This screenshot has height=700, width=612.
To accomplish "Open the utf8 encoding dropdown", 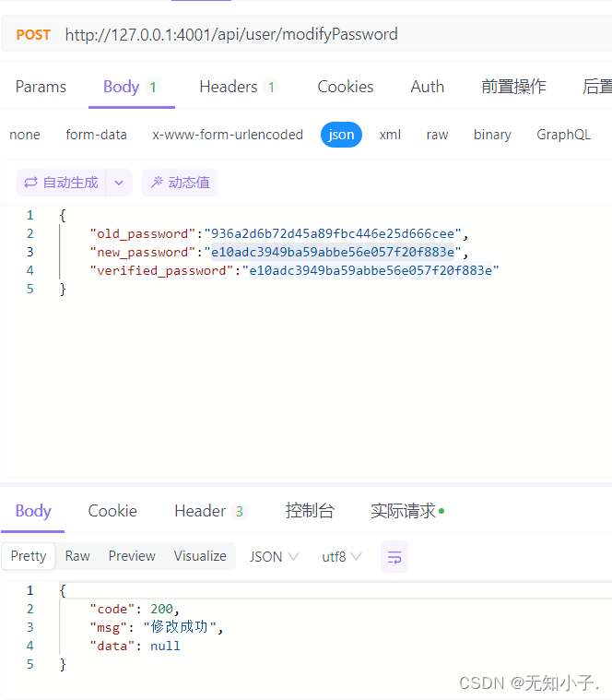I will pos(342,557).
